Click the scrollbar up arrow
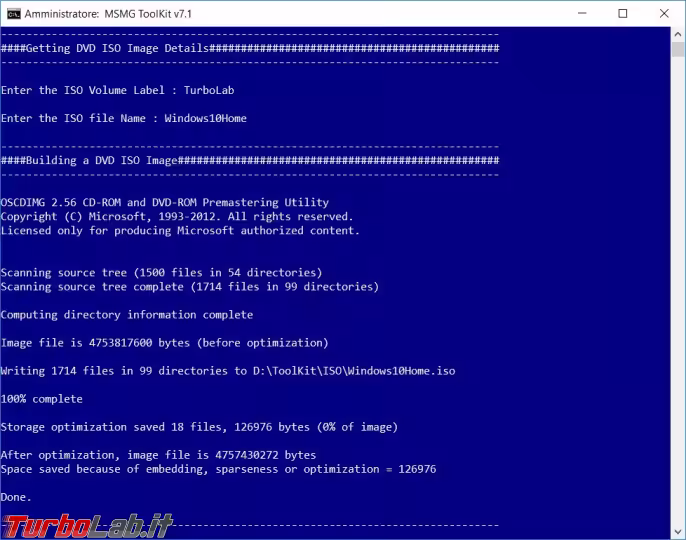Image resolution: width=686 pixels, height=540 pixels. coord(678,34)
